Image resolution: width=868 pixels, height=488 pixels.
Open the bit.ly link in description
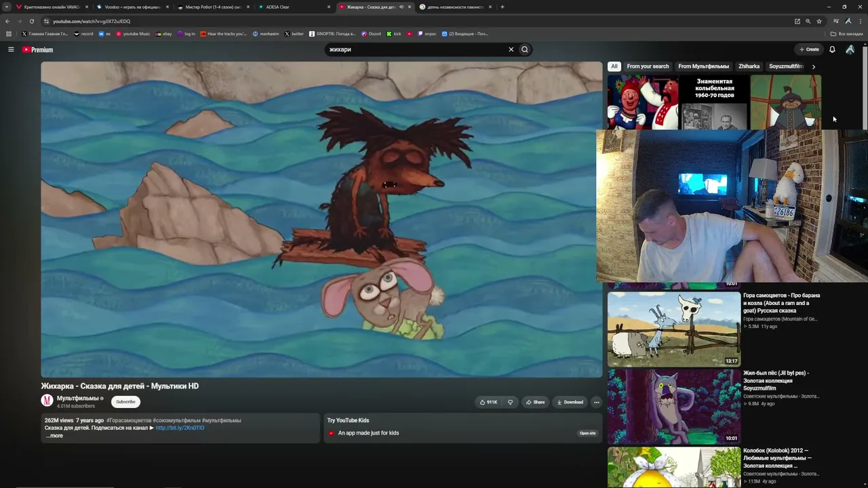180,428
